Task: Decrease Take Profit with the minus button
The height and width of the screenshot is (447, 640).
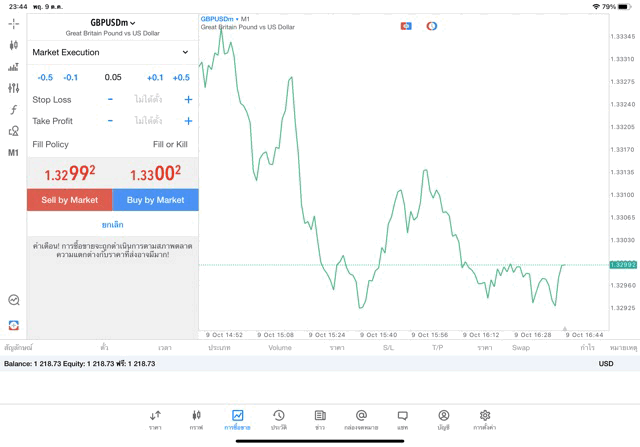Action: pyautogui.click(x=110, y=121)
